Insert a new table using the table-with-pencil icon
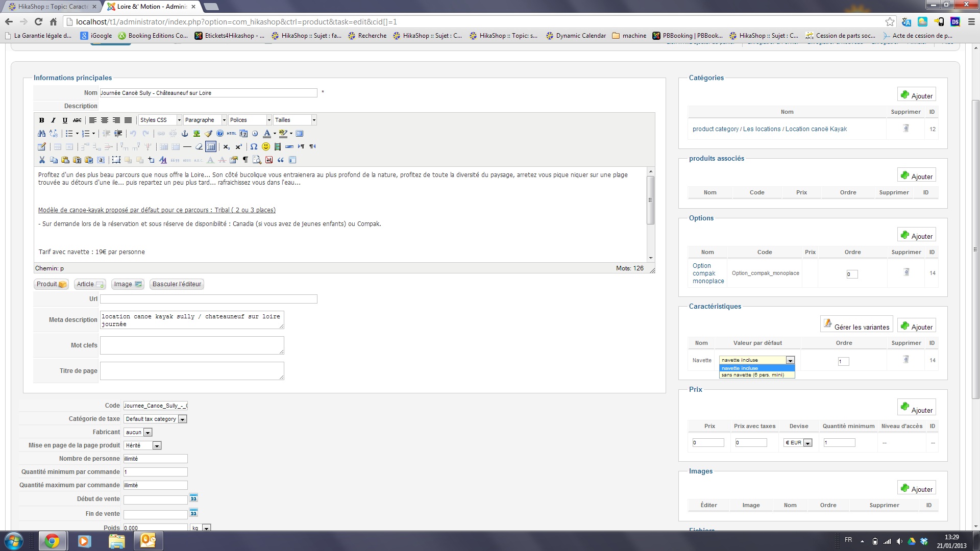Image resolution: width=980 pixels, height=551 pixels. coord(42,147)
